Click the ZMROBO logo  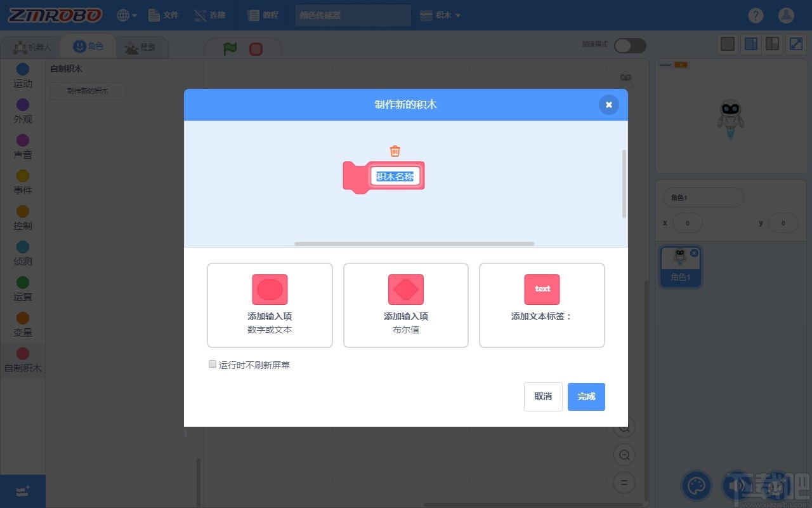click(55, 15)
